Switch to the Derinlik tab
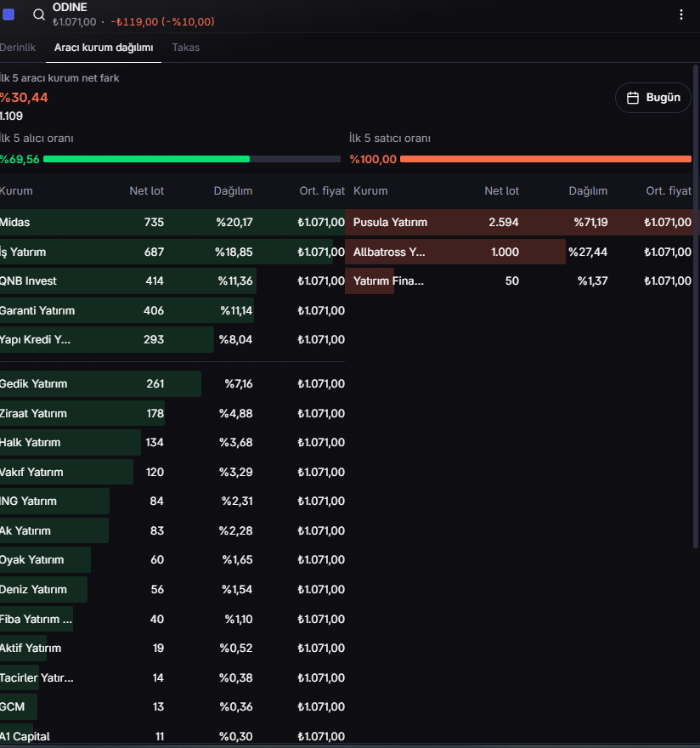Viewport: 700px width, 748px height. pyautogui.click(x=18, y=48)
